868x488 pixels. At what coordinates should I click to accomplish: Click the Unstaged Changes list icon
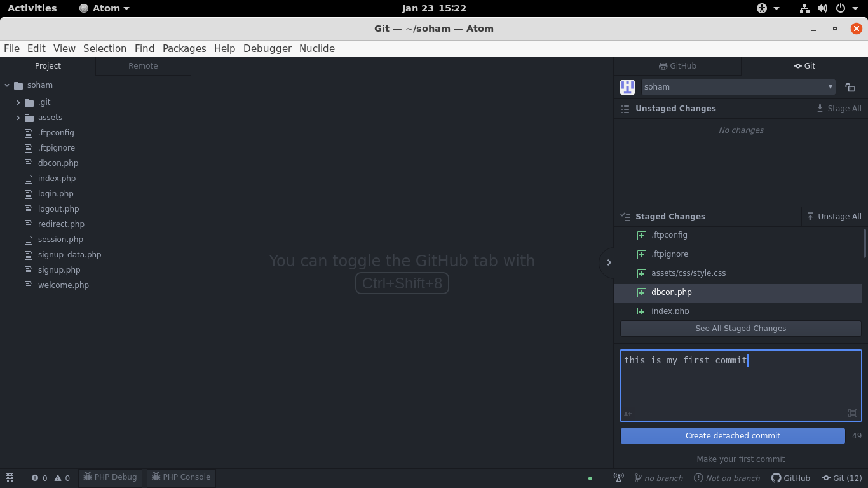coord(625,109)
